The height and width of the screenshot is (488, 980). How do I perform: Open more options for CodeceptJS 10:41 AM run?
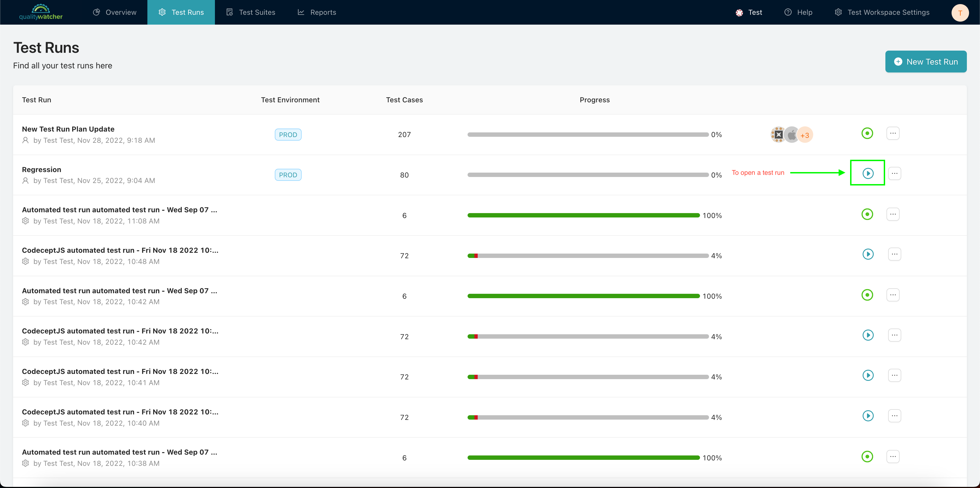pos(894,375)
